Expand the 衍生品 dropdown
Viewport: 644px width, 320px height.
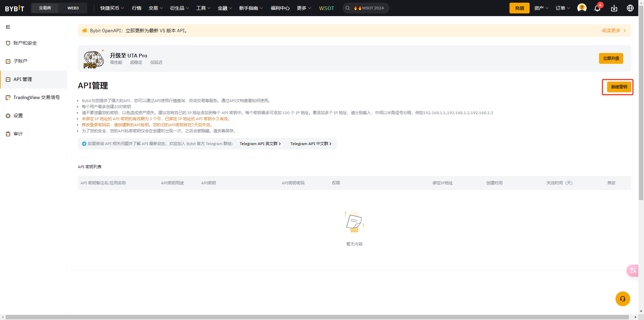coord(179,8)
